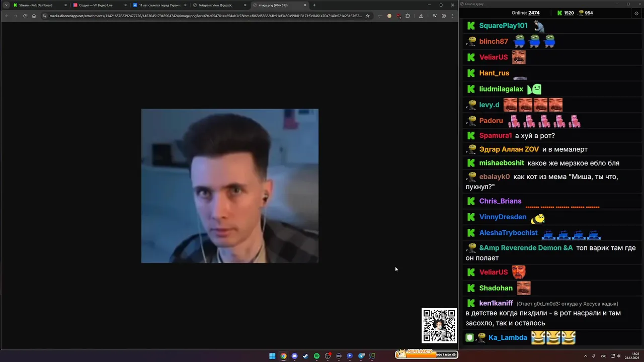Open Discord from the taskbar
This screenshot has width=644, height=362.
[294, 356]
